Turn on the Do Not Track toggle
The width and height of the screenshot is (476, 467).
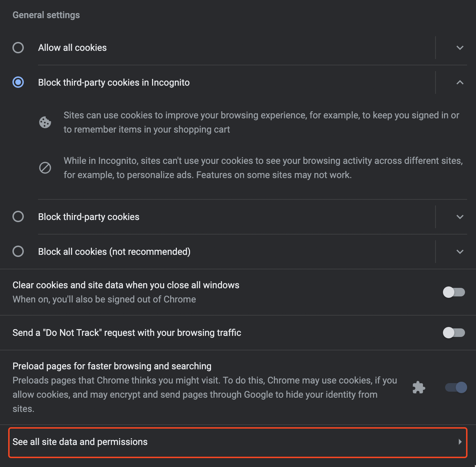tap(454, 333)
